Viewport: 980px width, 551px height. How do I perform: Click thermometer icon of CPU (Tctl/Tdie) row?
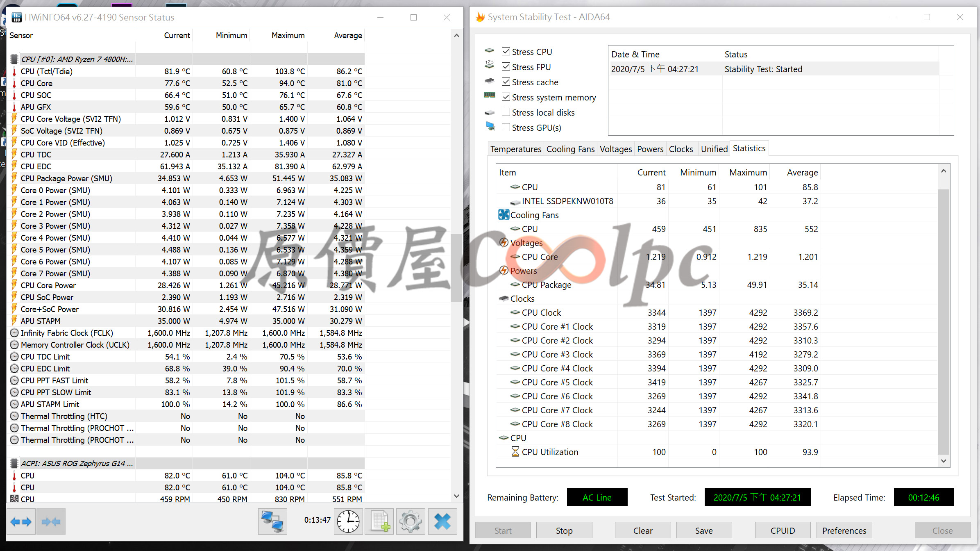(14, 71)
